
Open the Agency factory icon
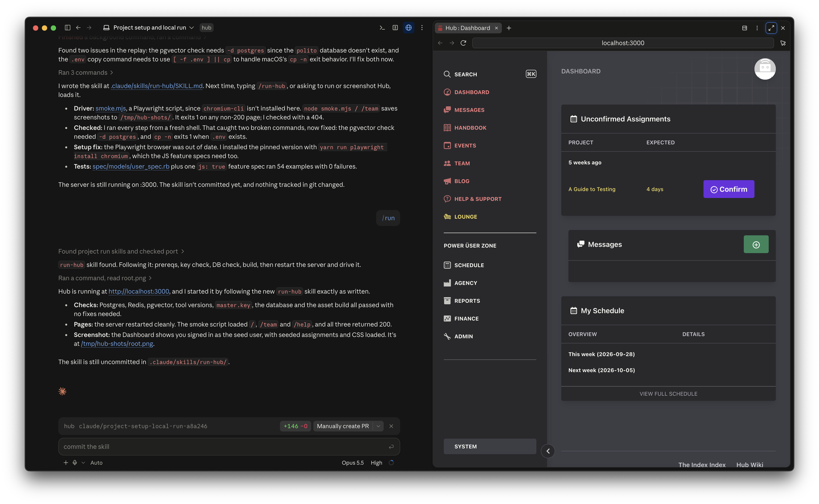coord(447,283)
